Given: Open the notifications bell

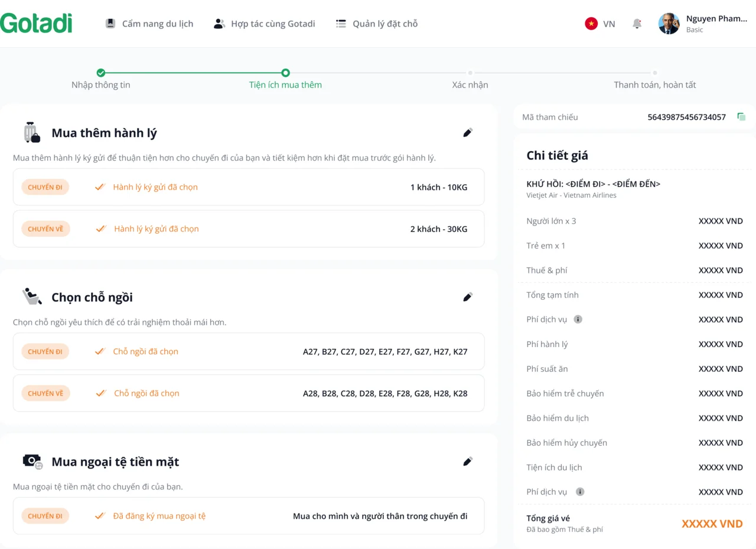Looking at the screenshot, I should pyautogui.click(x=637, y=24).
